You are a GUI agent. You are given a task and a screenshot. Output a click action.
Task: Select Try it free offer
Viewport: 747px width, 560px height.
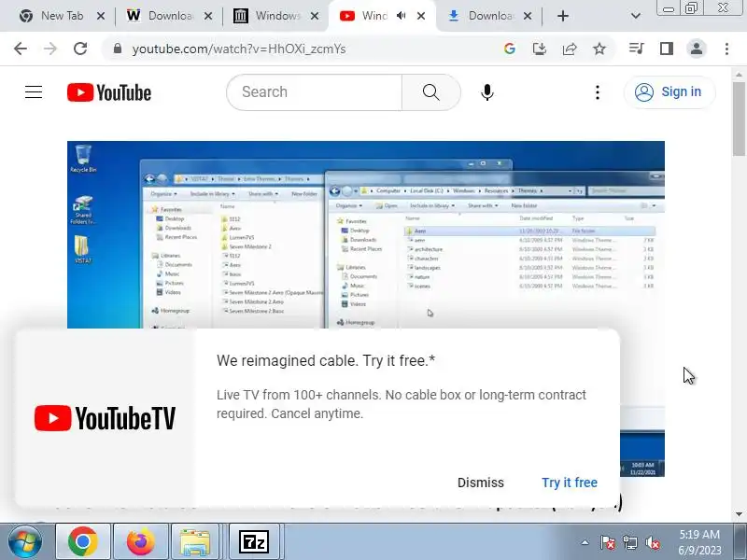(x=570, y=483)
